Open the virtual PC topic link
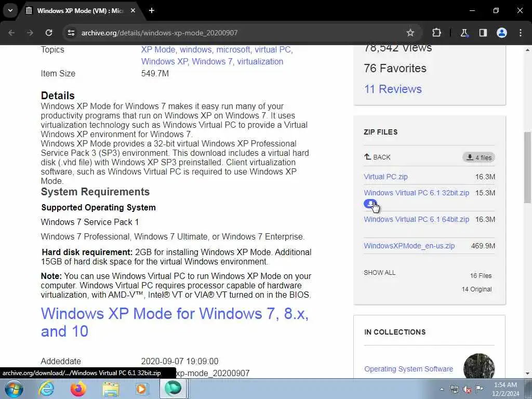The width and height of the screenshot is (532, 399). [x=273, y=49]
